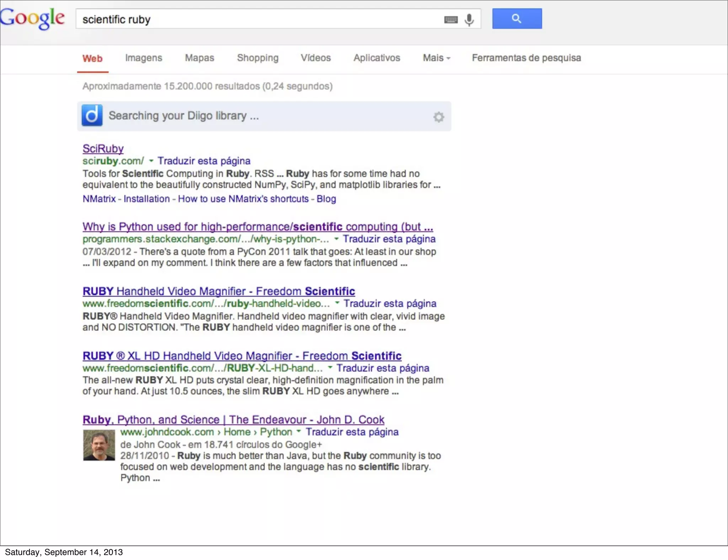This screenshot has width=728, height=560.
Task: Open Ferramentas de pesquisa
Action: [526, 58]
